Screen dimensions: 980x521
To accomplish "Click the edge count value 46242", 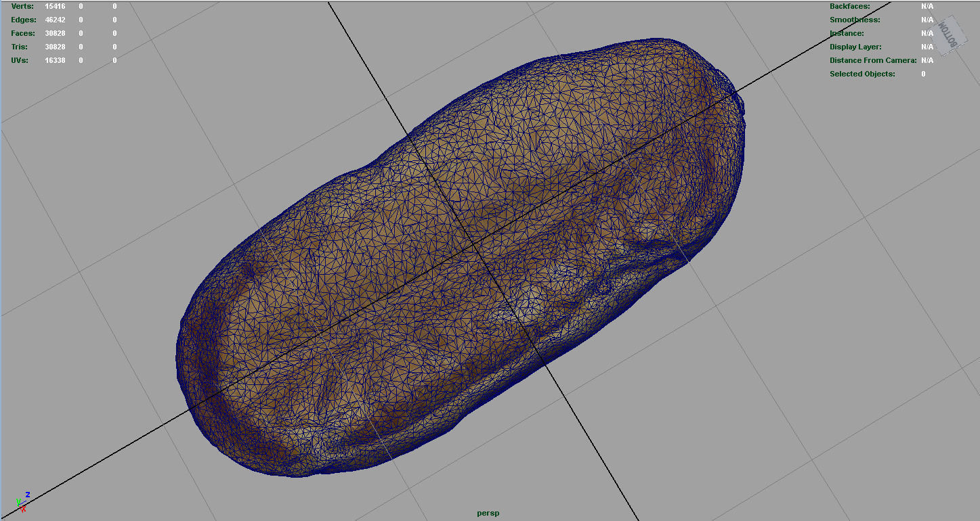I will coord(55,20).
